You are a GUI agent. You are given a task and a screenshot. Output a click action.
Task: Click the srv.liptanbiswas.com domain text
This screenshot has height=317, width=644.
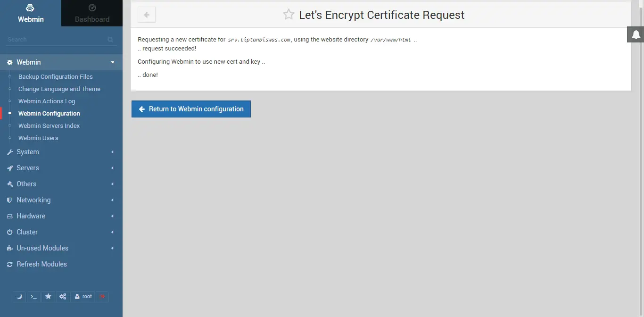point(259,40)
